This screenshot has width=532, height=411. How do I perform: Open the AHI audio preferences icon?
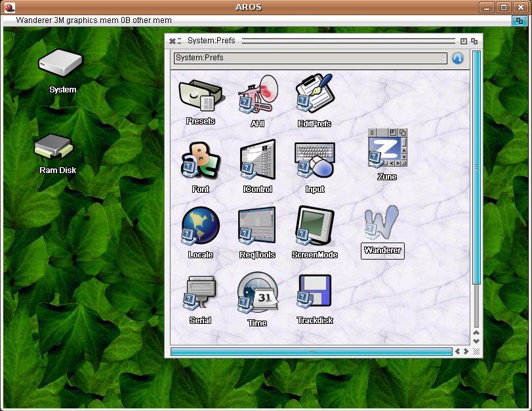pyautogui.click(x=257, y=96)
